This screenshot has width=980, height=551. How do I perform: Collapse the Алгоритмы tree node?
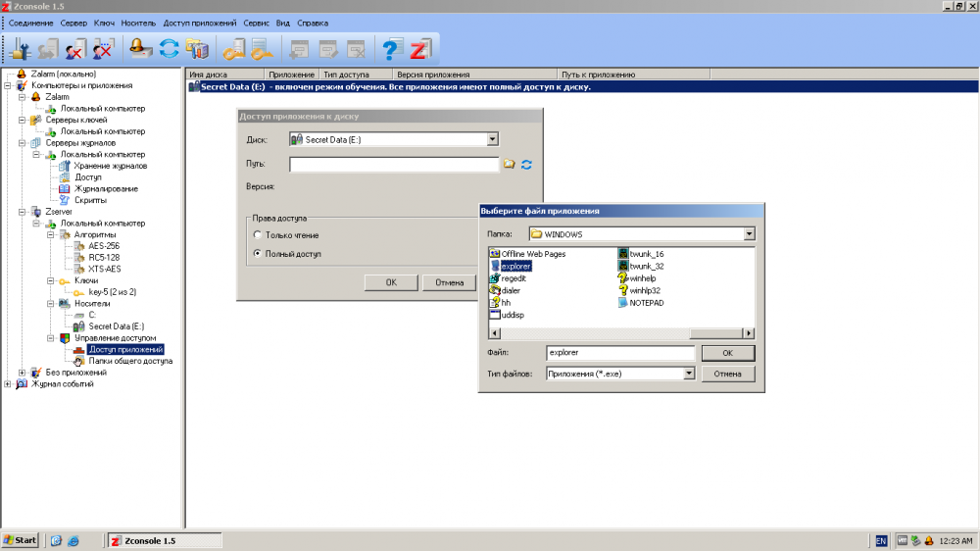point(51,234)
